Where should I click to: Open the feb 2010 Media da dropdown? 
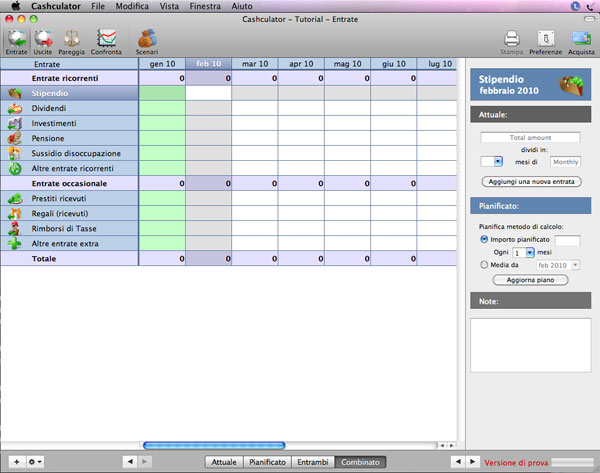pyautogui.click(x=558, y=265)
